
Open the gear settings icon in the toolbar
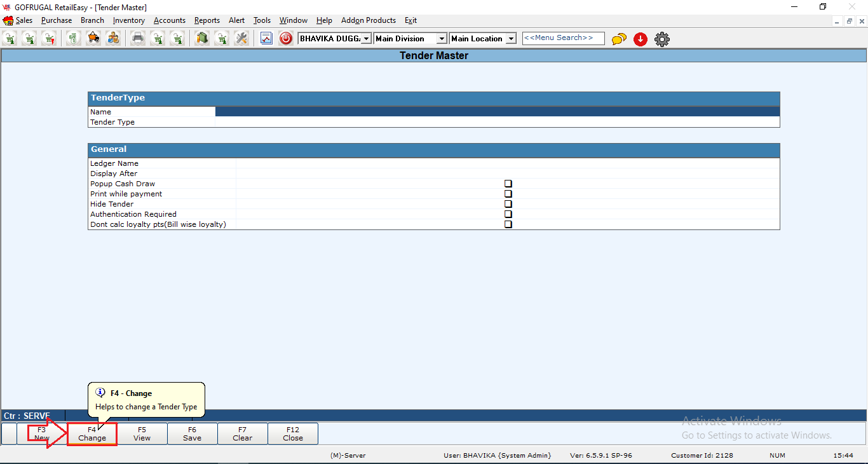pyautogui.click(x=662, y=39)
